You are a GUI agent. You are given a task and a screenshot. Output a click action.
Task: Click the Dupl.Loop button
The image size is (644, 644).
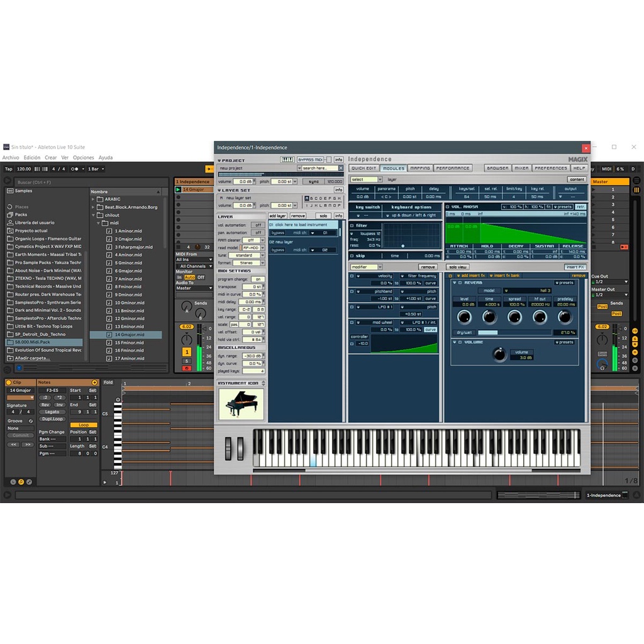click(52, 419)
